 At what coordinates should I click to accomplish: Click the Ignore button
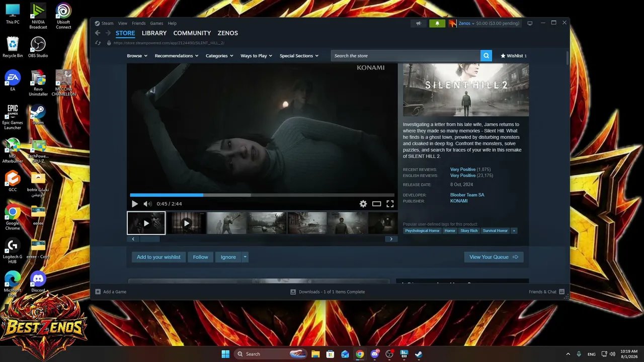(x=228, y=257)
